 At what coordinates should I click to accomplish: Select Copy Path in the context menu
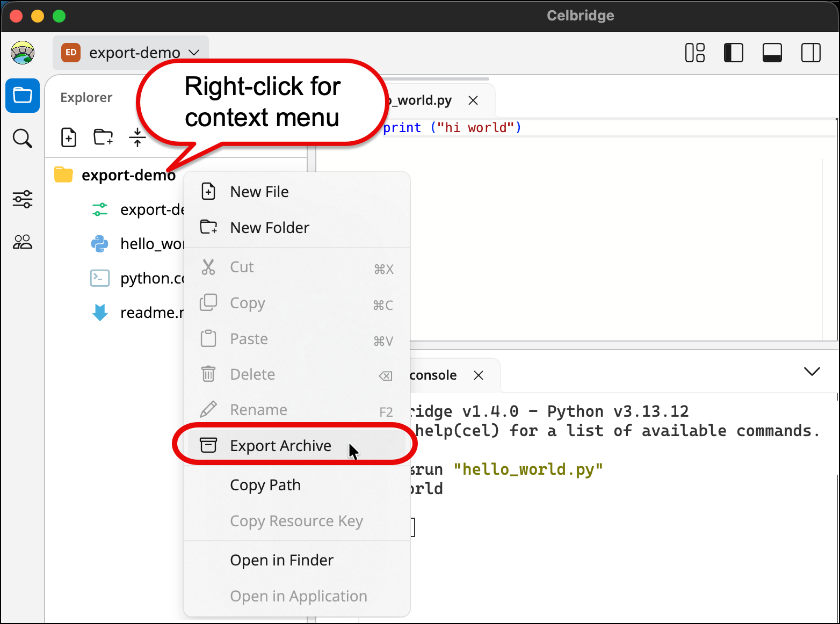[x=297, y=485]
